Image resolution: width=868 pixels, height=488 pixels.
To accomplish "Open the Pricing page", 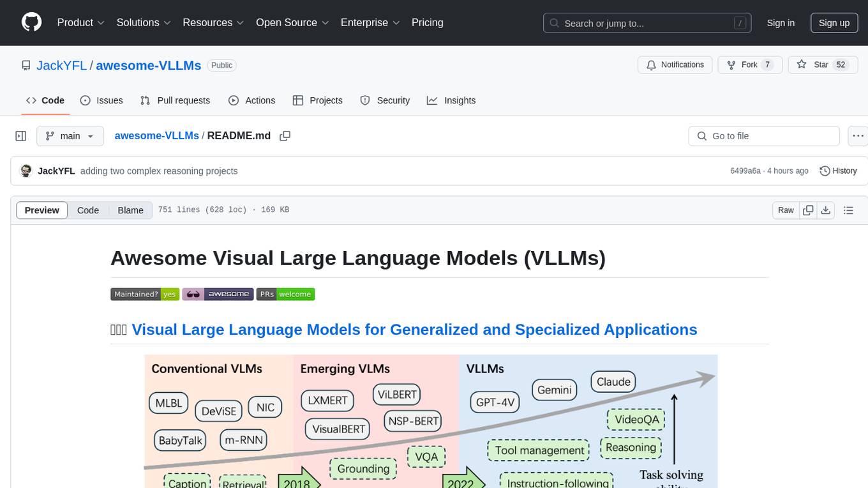I will [428, 22].
